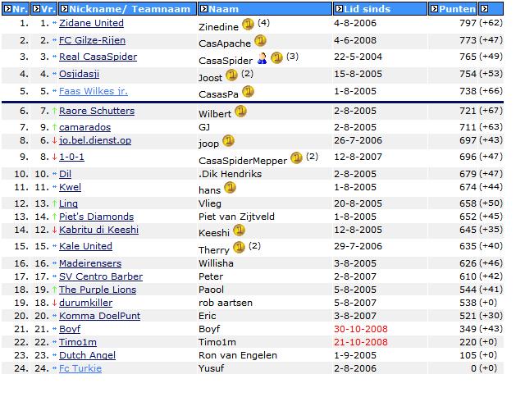
Task: Click the medal icon next to Wilbert
Action: click(240, 111)
